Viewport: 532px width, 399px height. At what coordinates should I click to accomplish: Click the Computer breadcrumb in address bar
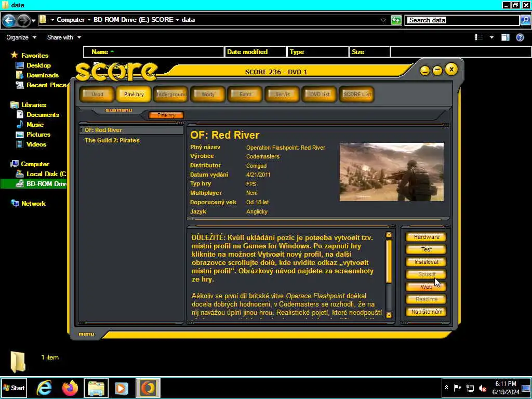click(71, 20)
